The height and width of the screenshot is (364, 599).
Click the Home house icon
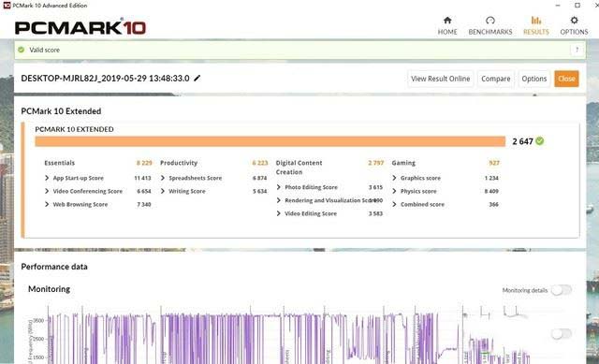[447, 21]
